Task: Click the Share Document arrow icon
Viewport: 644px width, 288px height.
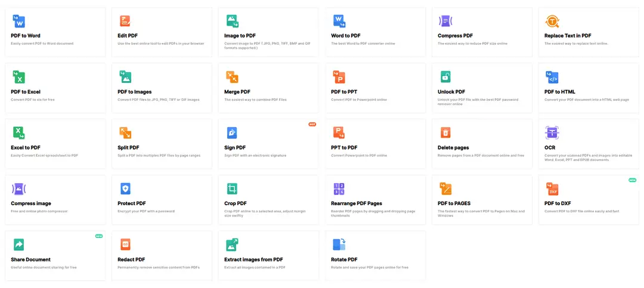Action: 18,244
